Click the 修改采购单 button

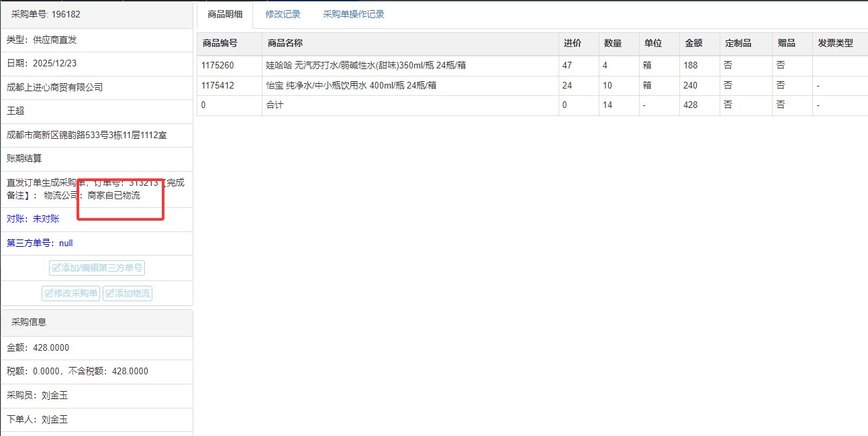pos(70,293)
